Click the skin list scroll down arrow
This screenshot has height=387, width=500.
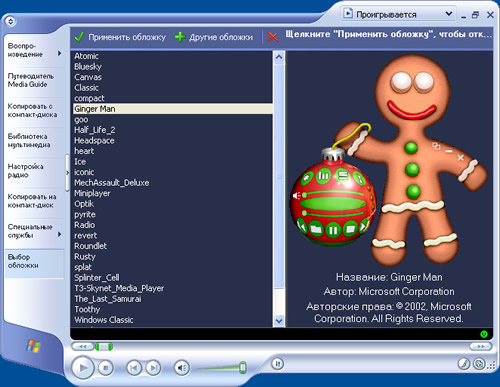pos(279,321)
